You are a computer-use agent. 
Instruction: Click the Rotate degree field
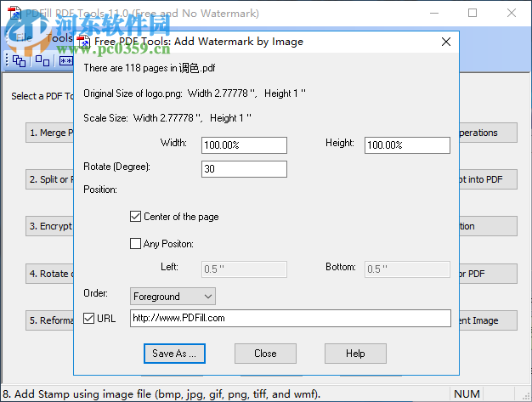244,169
